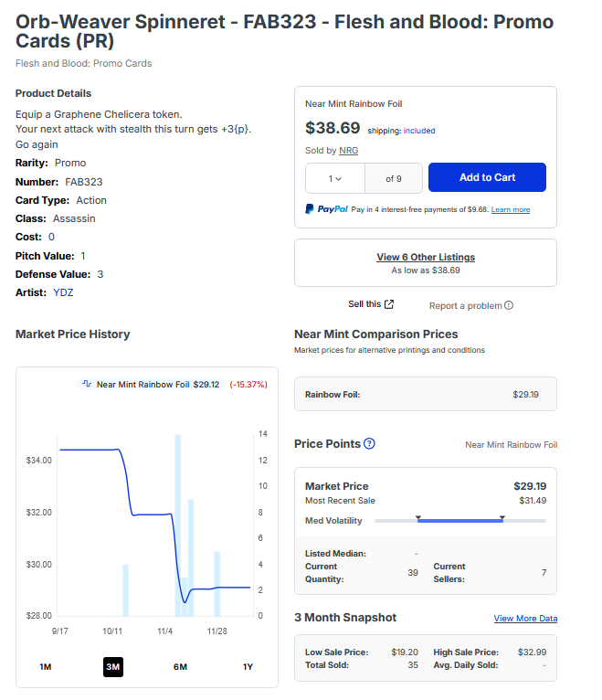Open the PayPal Learn more link
602x700 pixels.
(x=511, y=209)
